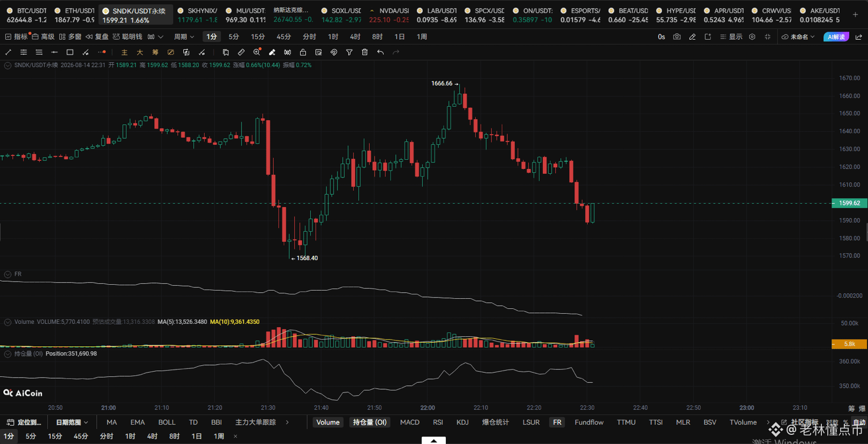This screenshot has height=444, width=868.
Task: Add a new symbol tab with plus
Action: click(855, 15)
